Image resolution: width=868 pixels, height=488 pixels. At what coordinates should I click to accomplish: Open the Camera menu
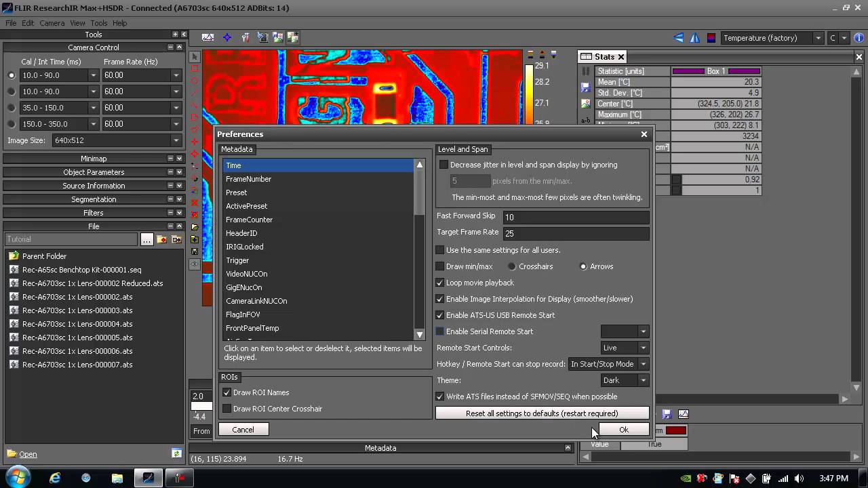pos(52,23)
